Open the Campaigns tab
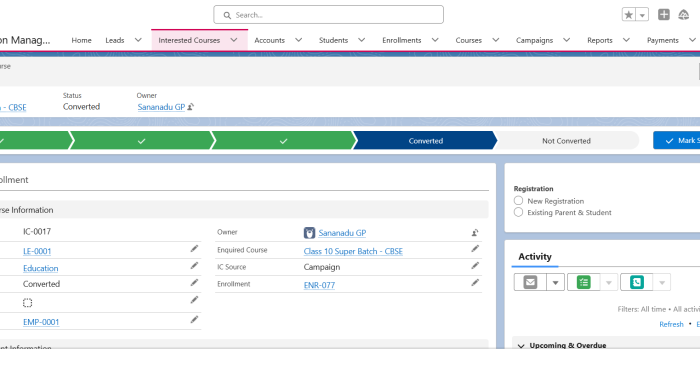 (x=534, y=40)
